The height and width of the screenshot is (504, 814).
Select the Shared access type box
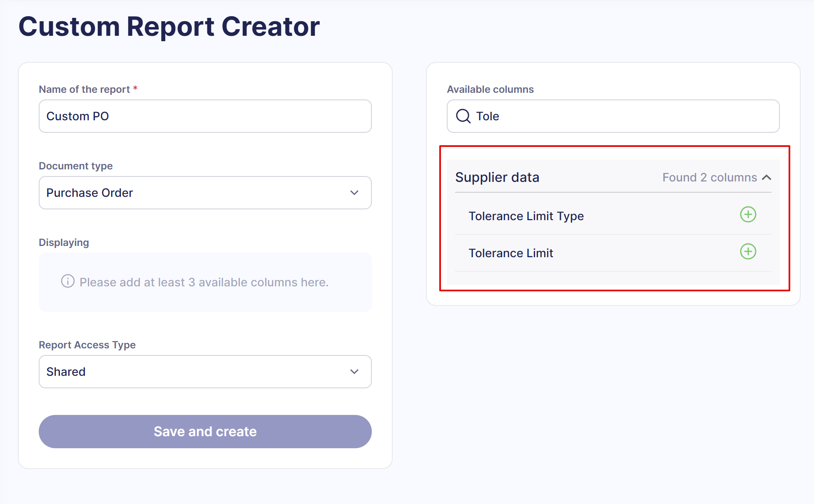(x=205, y=372)
